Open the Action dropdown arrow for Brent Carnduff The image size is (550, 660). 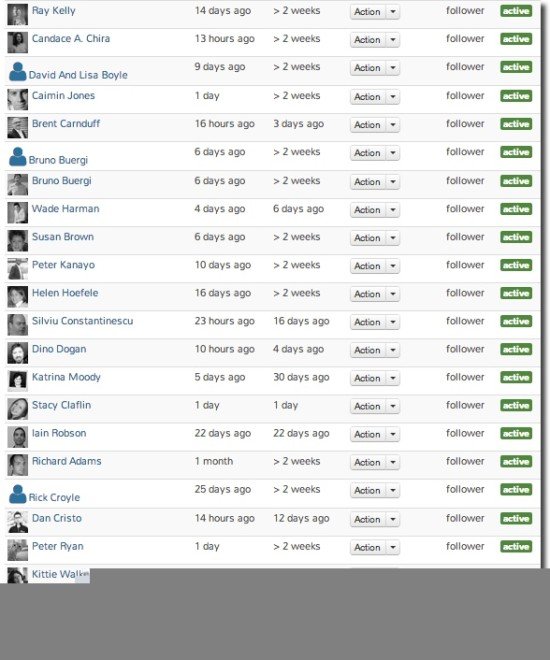pyautogui.click(x=393, y=125)
